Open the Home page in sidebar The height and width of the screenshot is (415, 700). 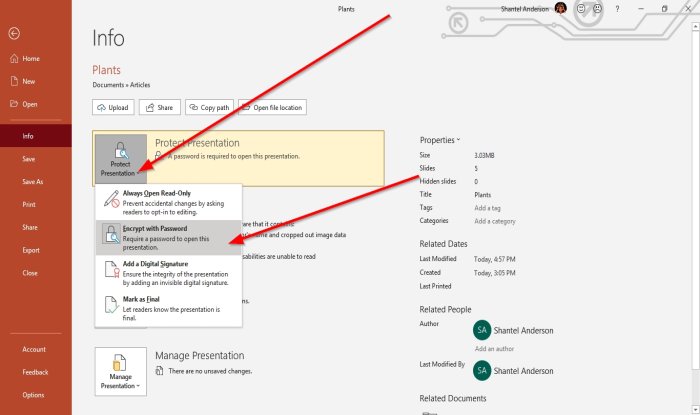(36, 58)
